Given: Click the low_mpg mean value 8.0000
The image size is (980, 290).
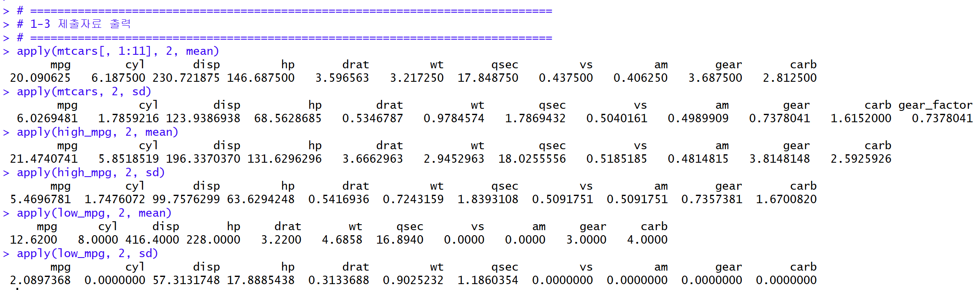Looking at the screenshot, I should 98,240.
